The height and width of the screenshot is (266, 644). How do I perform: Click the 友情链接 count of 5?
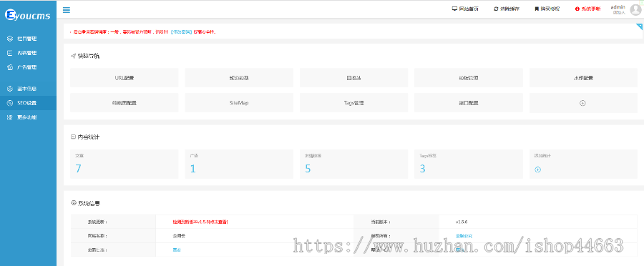tap(308, 168)
